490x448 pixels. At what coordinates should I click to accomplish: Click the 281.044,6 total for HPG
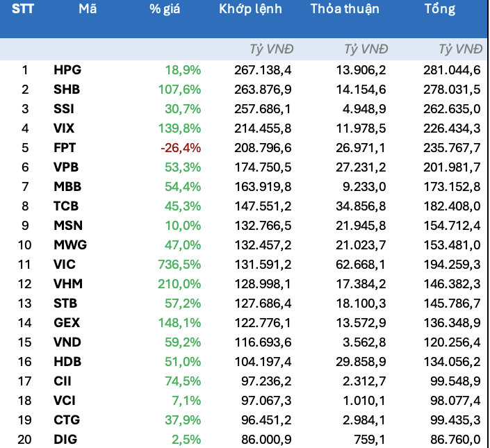click(x=452, y=69)
